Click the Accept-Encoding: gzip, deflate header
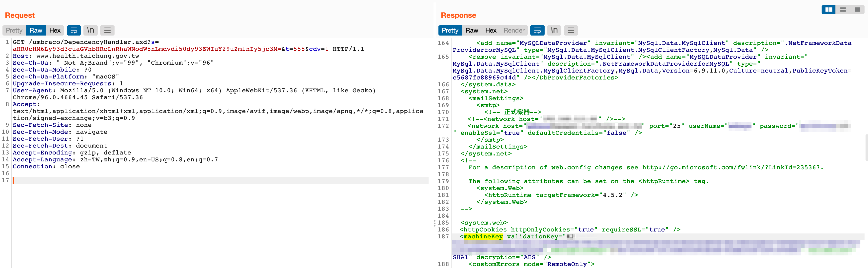This screenshot has width=868, height=268. pyautogui.click(x=72, y=153)
